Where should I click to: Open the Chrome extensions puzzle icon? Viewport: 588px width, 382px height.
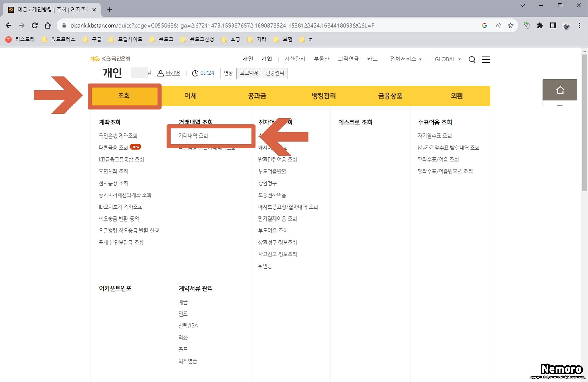pos(540,26)
